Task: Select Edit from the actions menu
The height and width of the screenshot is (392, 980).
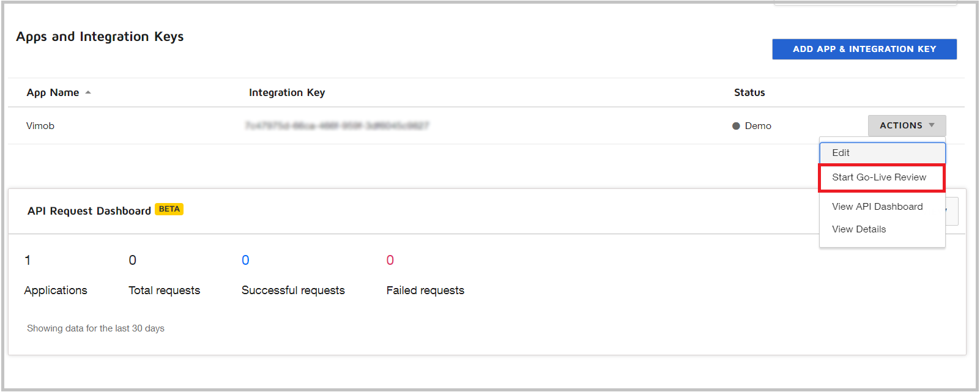Action: [x=841, y=153]
